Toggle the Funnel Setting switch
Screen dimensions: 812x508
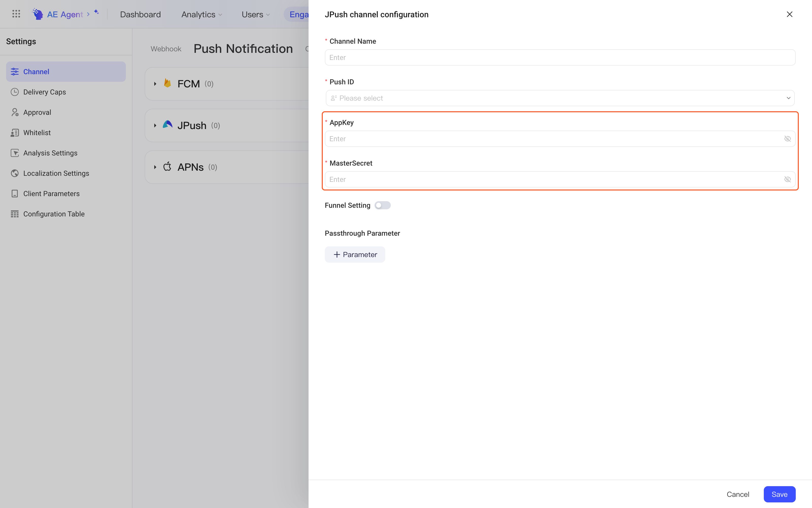(382, 205)
